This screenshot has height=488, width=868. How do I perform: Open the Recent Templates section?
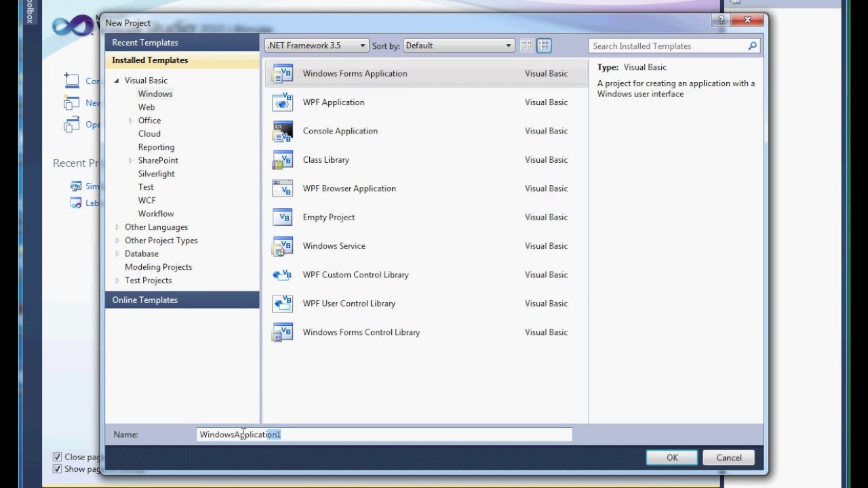tap(182, 43)
